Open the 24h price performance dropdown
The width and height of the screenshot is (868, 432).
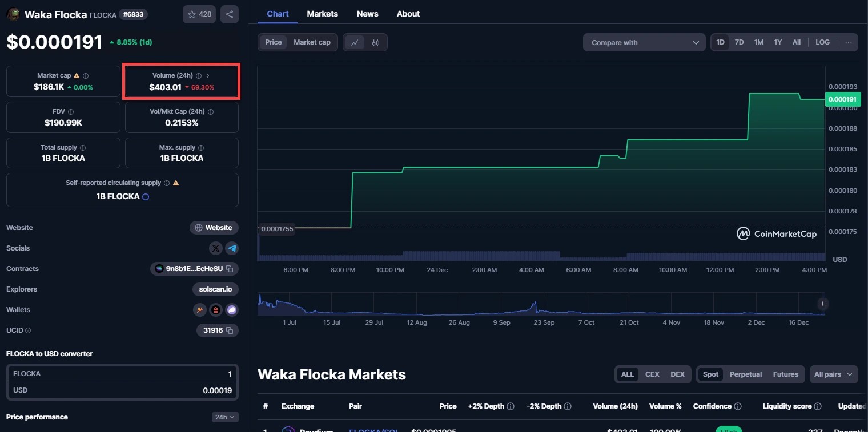tap(224, 417)
